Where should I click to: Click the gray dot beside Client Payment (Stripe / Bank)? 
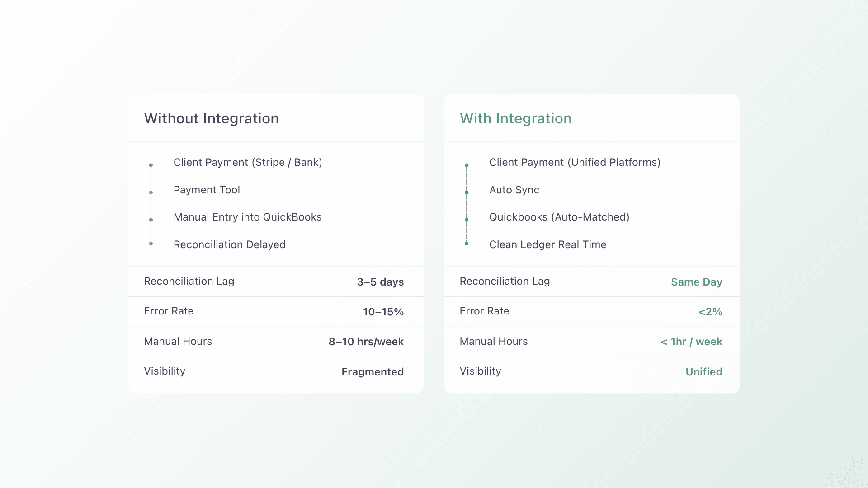(x=151, y=165)
